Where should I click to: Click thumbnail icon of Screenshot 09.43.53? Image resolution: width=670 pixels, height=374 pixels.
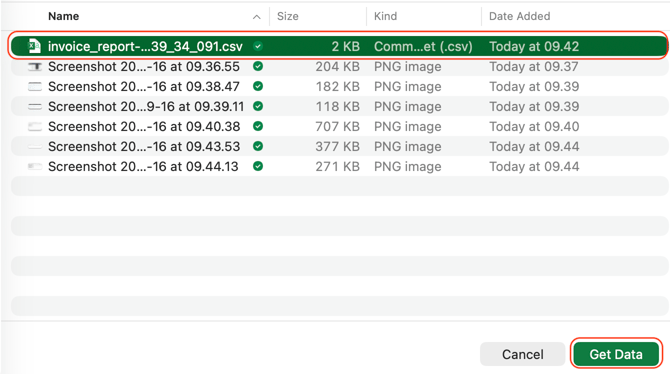(35, 147)
